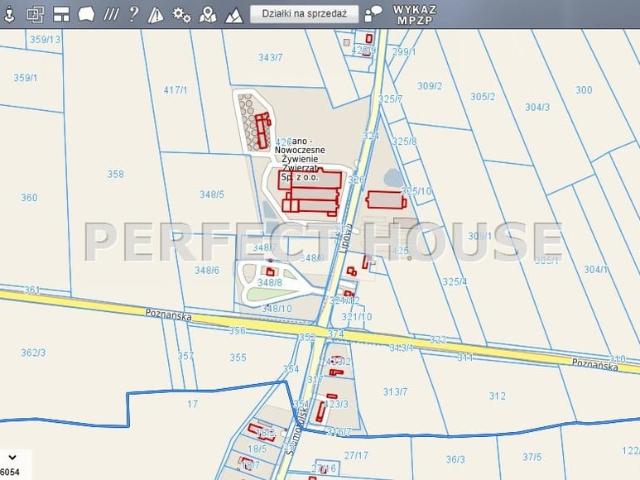The height and width of the screenshot is (480, 640).
Task: Click the Nowoczesne Żywienie Zwierząt company label
Action: click(300, 159)
